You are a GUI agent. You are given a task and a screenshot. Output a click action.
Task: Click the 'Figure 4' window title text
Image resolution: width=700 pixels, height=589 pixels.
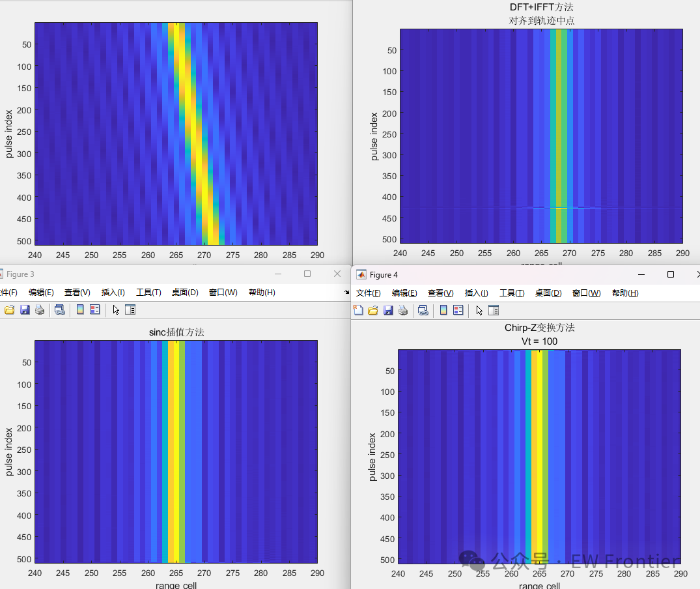point(384,275)
